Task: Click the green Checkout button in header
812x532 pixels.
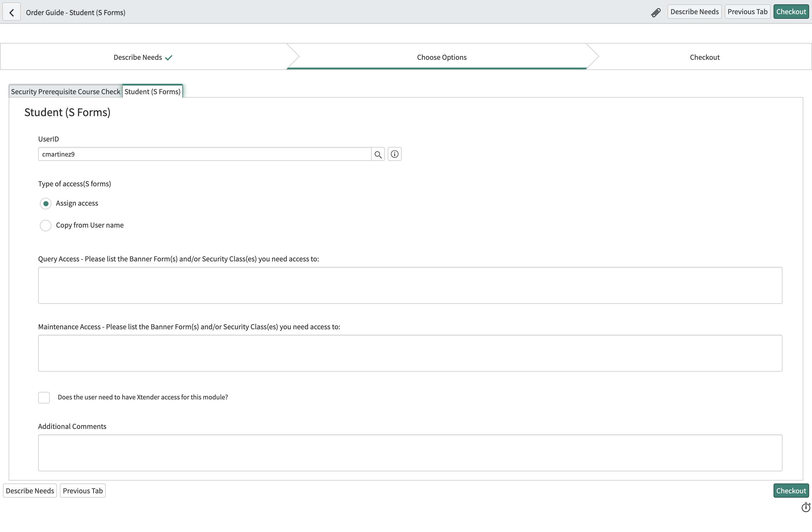Action: (x=791, y=12)
